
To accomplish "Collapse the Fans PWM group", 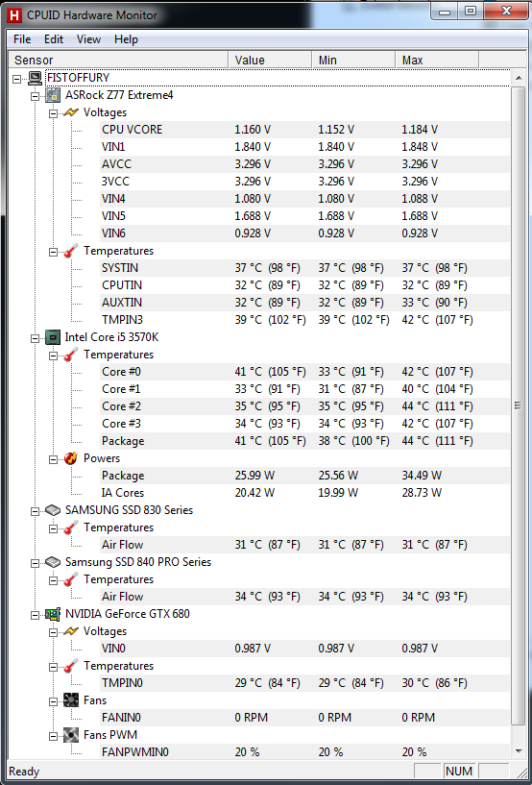I will (53, 735).
